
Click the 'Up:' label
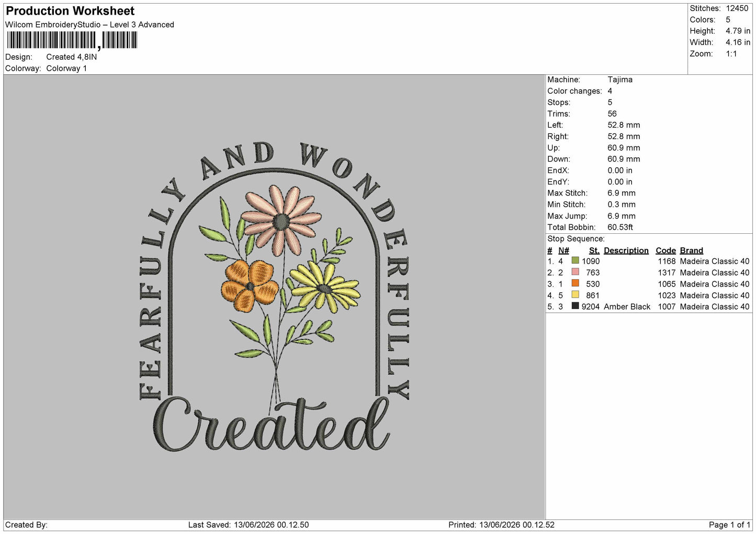pyautogui.click(x=554, y=148)
